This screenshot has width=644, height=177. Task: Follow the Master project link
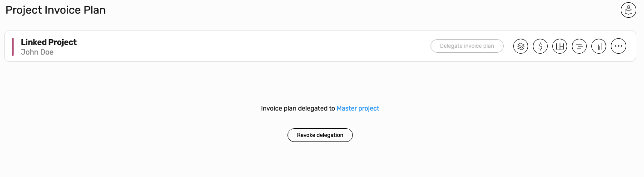tap(358, 108)
